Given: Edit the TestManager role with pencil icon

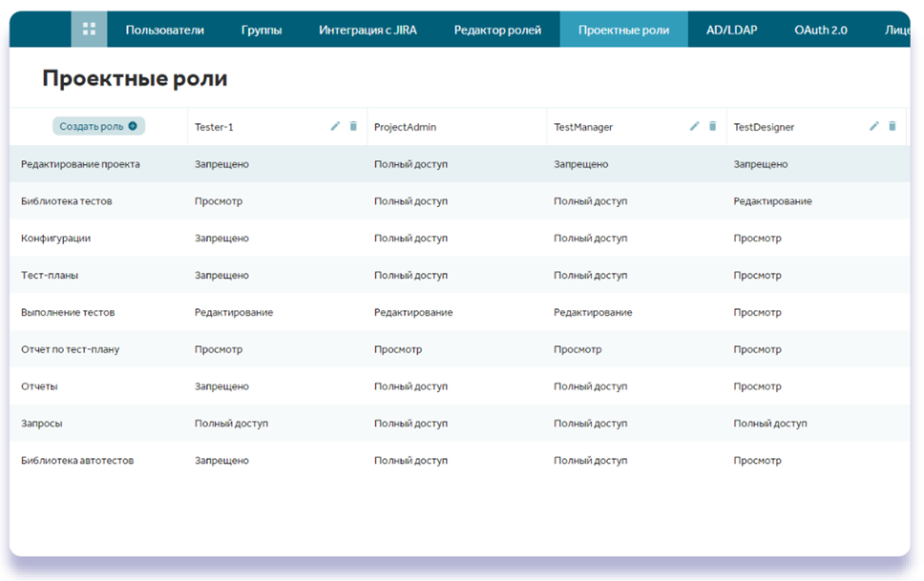Looking at the screenshot, I should point(695,126).
